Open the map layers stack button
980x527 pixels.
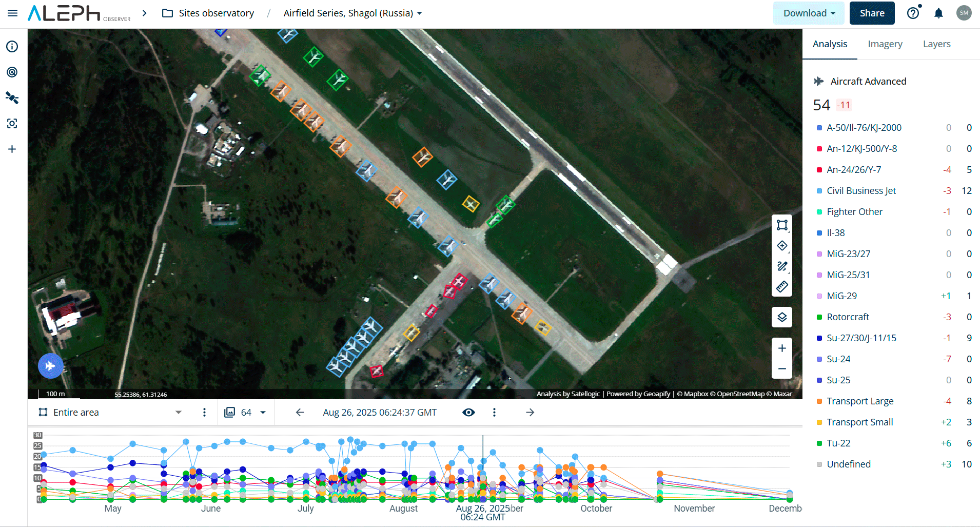pos(782,317)
